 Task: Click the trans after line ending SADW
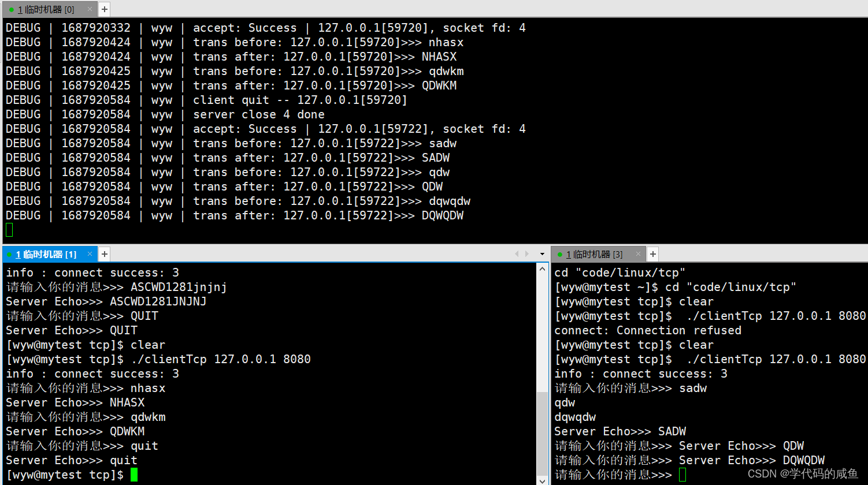[228, 158]
